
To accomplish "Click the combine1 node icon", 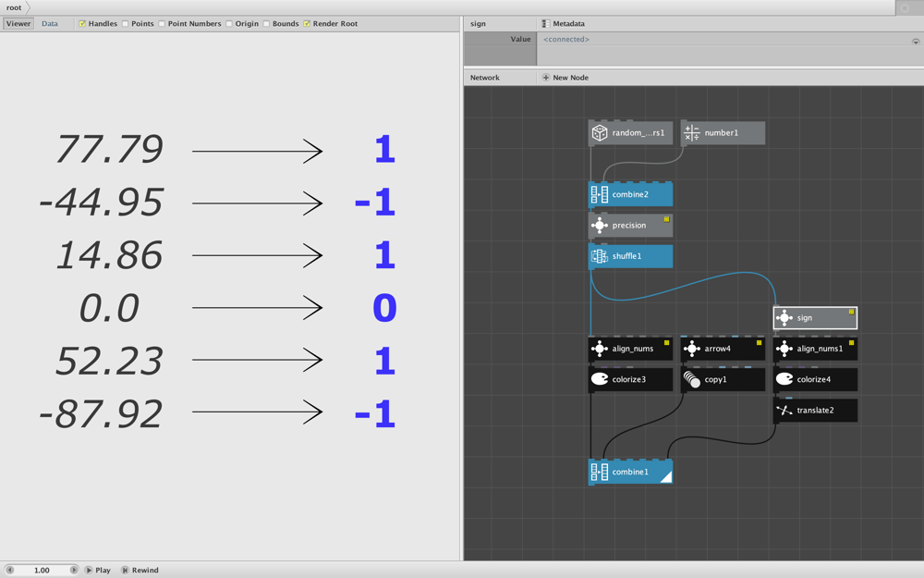I will pyautogui.click(x=600, y=472).
